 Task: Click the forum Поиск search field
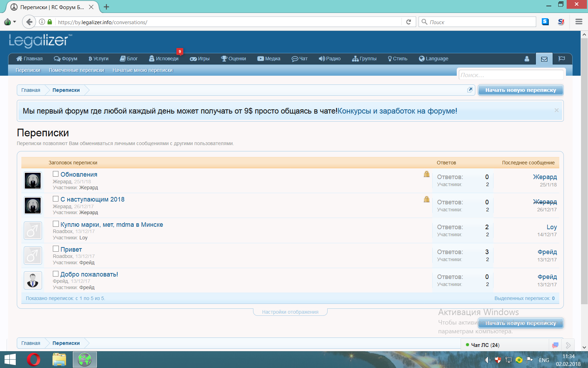[511, 75]
